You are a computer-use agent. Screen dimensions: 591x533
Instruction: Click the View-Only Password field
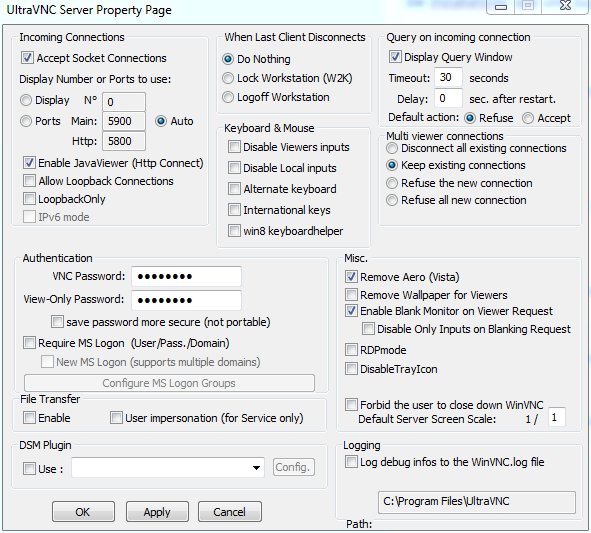(x=186, y=300)
